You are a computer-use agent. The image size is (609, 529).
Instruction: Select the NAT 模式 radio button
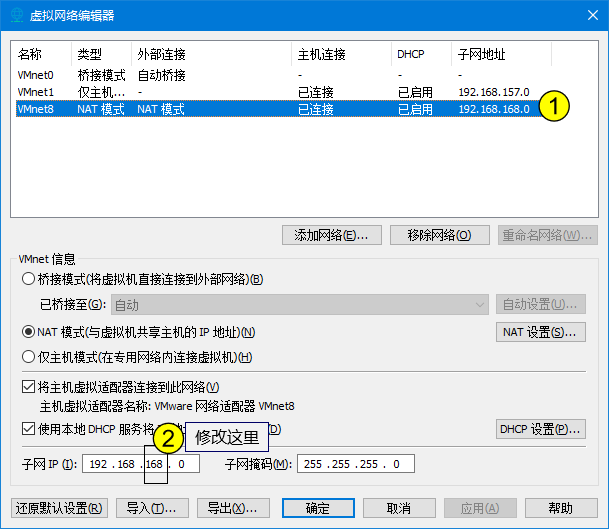click(28, 332)
